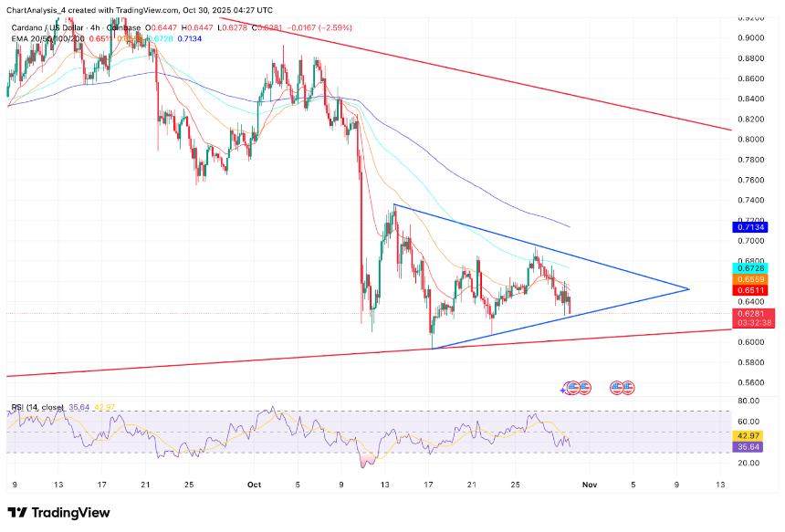Select the EMA 20/50/100/200 indicator legend
Image resolution: width=785 pixels, height=532 pixels.
pyautogui.click(x=46, y=39)
